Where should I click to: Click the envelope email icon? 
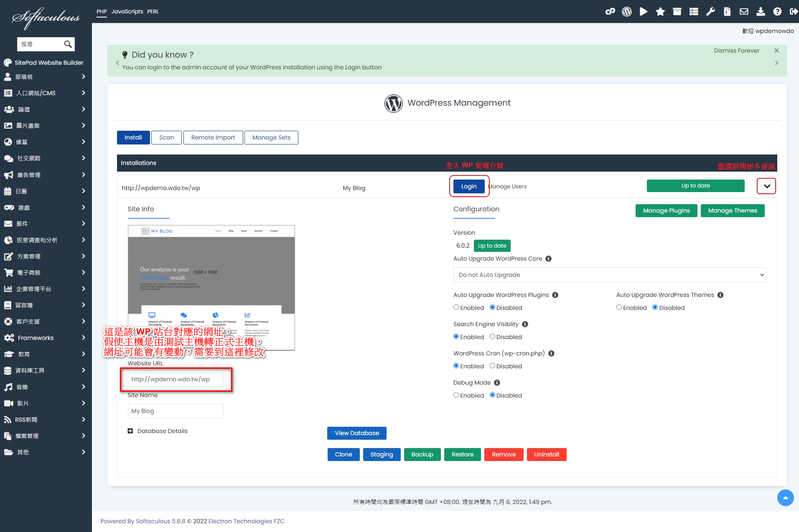pos(744,12)
